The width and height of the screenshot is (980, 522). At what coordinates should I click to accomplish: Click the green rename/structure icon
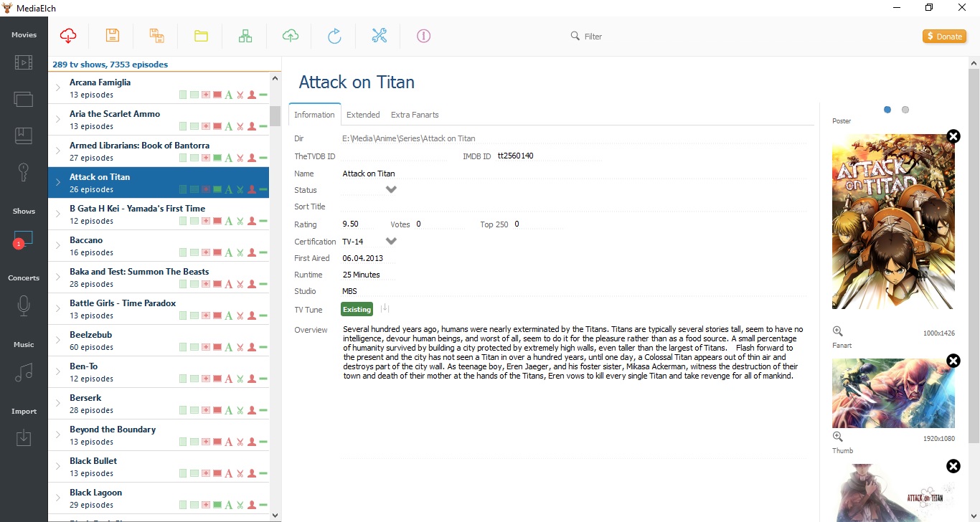pos(245,36)
